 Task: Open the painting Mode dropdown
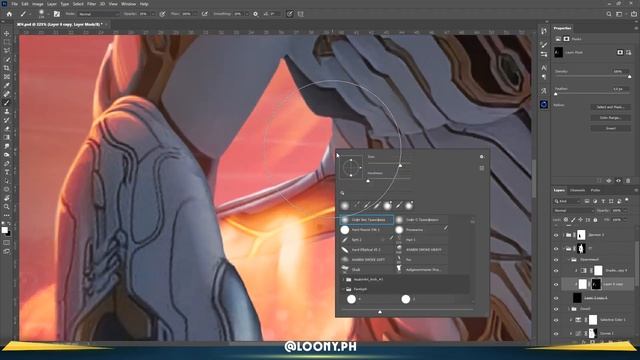point(98,14)
